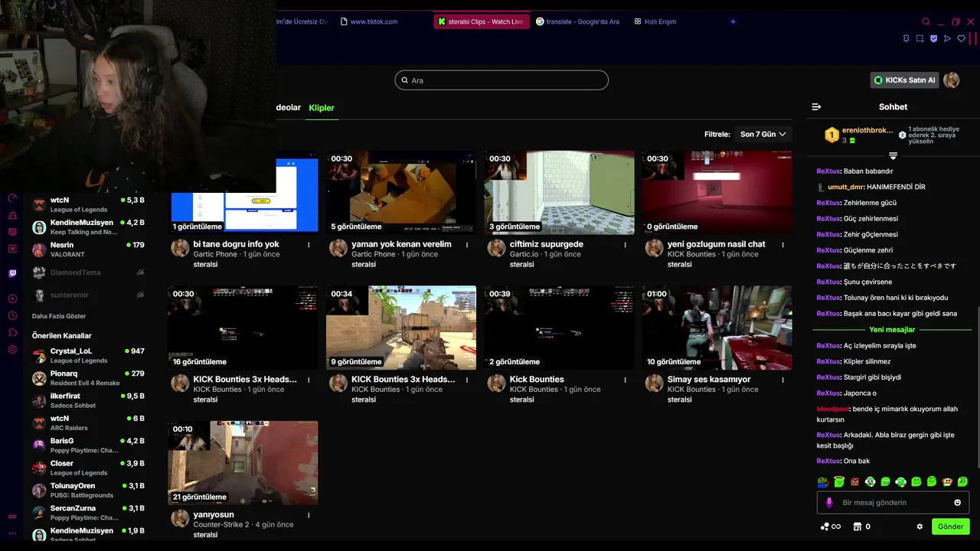
Task: Click 'erenlothbrok...' leaderboard name
Action: point(867,131)
